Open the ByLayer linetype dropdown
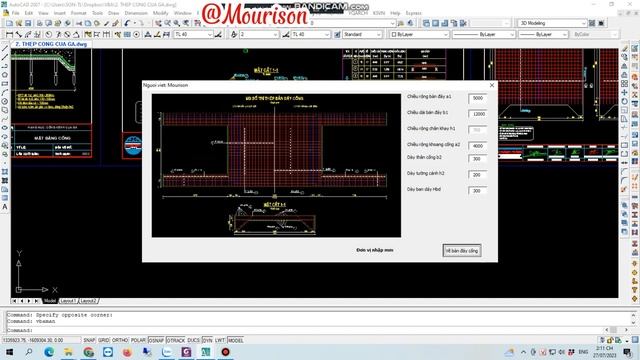The height and width of the screenshot is (360, 640). click(484, 35)
